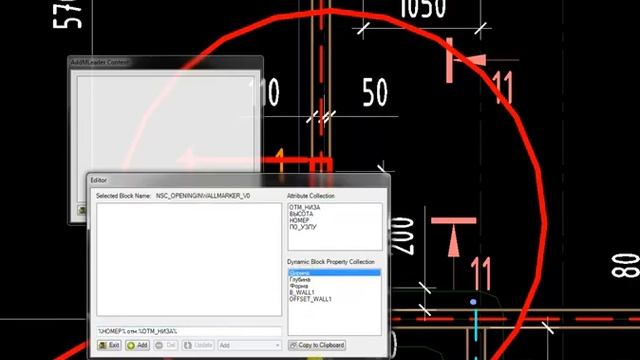Screen dimensions: 640x360
Task: Select ПО_УЗЛУ in Attribute Collection
Action: coord(303,227)
